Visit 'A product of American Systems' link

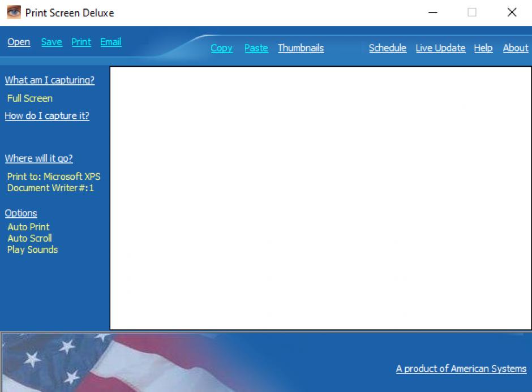pyautogui.click(x=461, y=369)
